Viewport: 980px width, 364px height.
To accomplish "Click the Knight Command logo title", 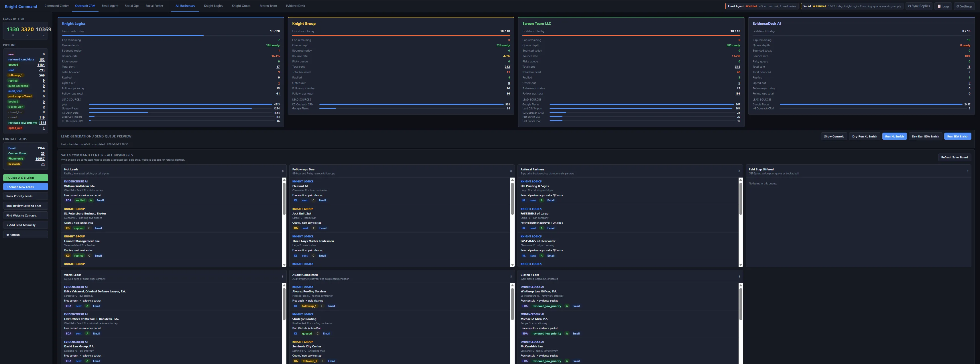I will [x=21, y=7].
